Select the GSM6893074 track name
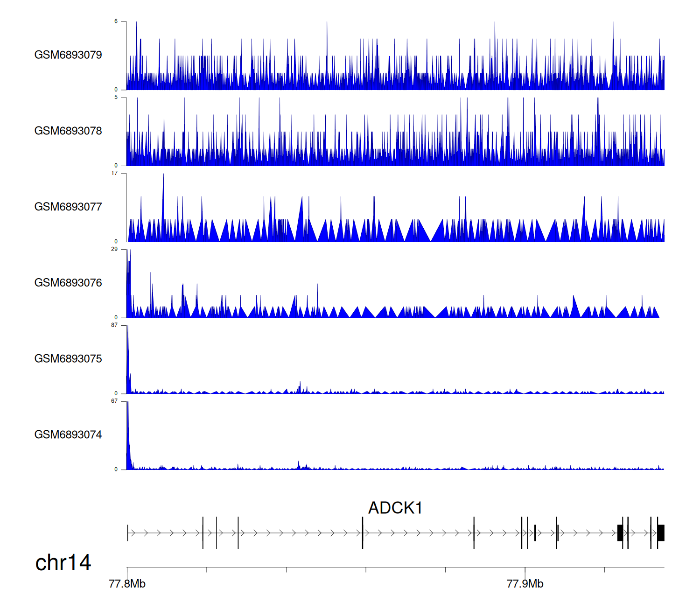The image size is (700, 616). (x=68, y=435)
